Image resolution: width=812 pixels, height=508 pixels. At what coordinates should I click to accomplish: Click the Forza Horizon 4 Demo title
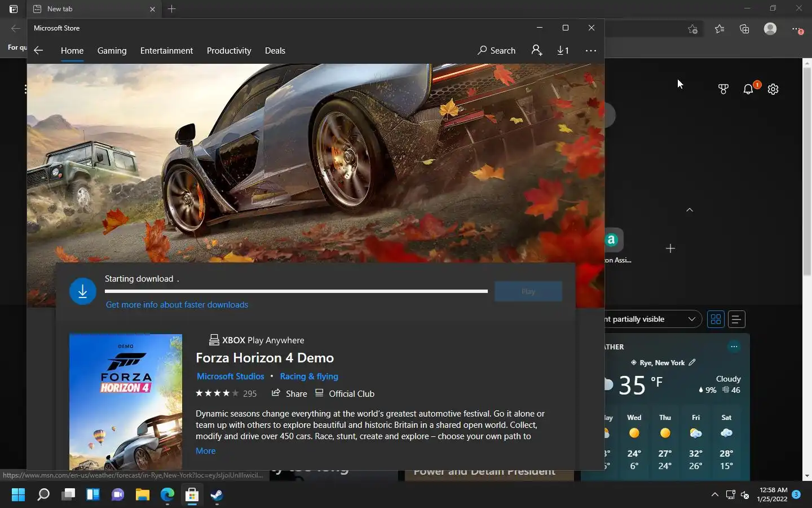pyautogui.click(x=265, y=358)
